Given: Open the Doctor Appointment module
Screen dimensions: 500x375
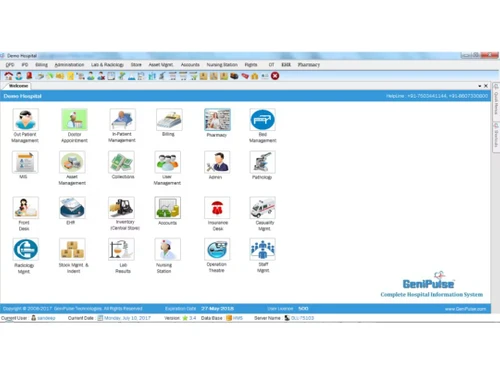Looking at the screenshot, I should click(x=74, y=120).
